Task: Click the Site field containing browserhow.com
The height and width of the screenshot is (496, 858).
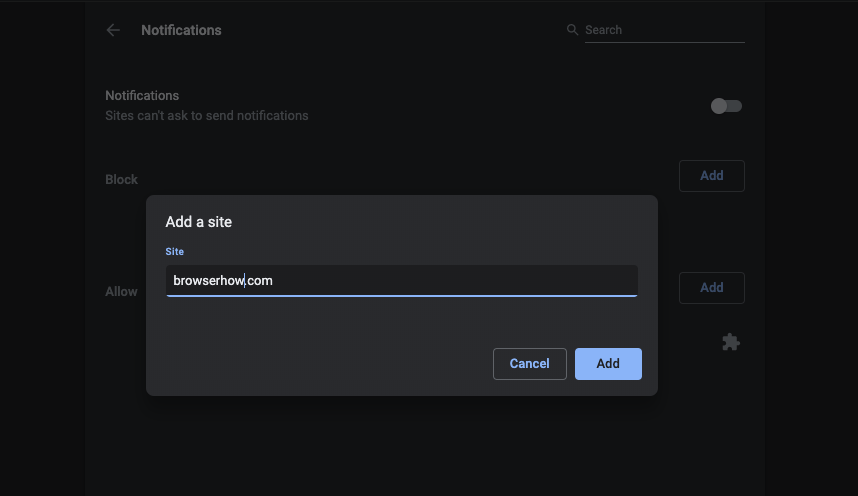Action: click(402, 281)
